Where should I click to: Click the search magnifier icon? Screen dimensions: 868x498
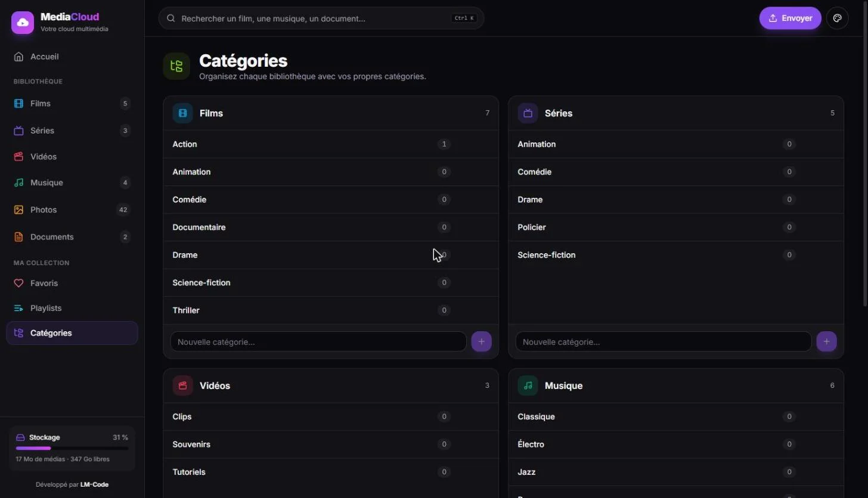(x=170, y=18)
